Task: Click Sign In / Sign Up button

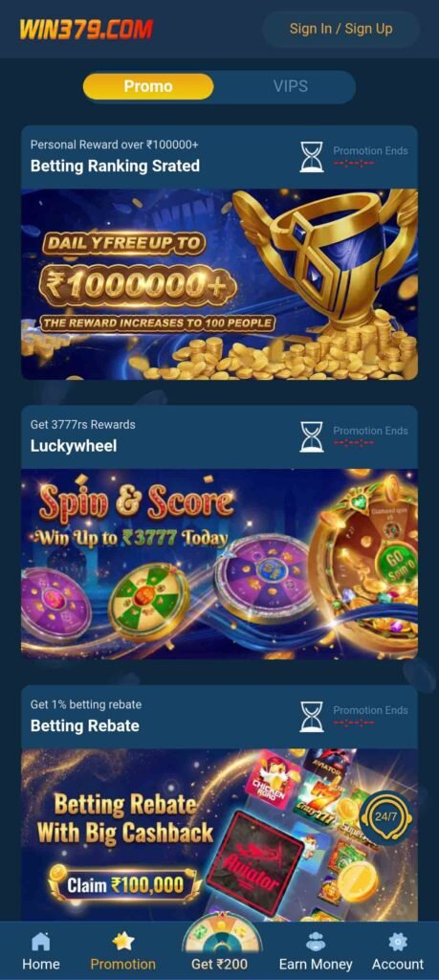Action: 340,29
